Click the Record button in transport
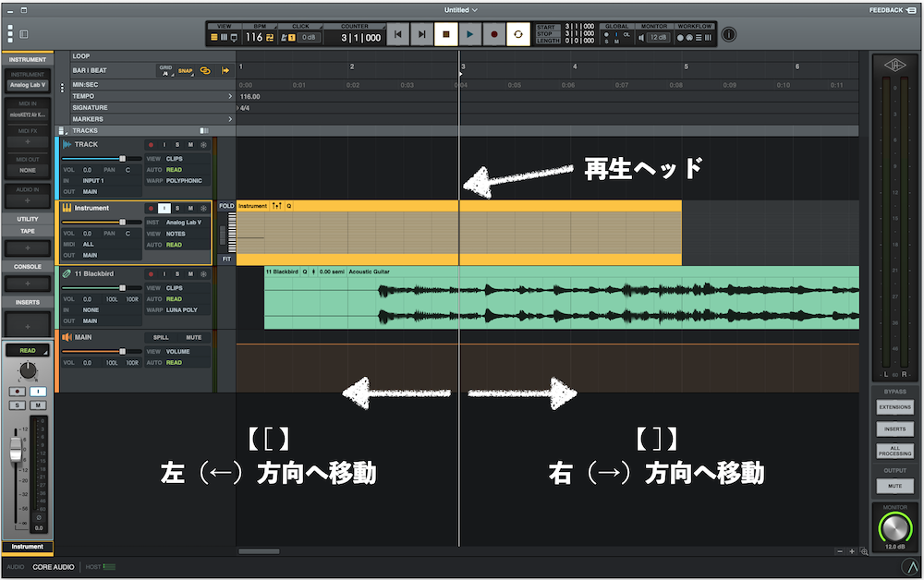 pyautogui.click(x=493, y=35)
